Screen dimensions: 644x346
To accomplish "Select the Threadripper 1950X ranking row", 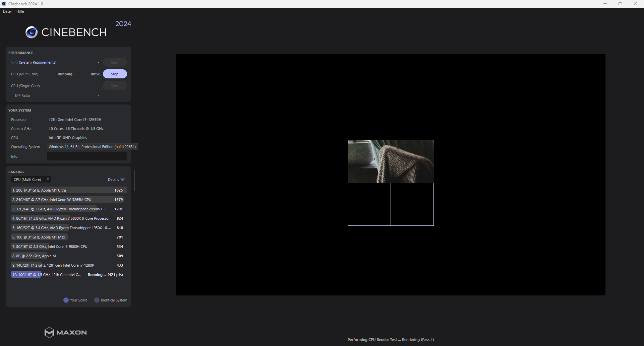I will [x=69, y=228].
